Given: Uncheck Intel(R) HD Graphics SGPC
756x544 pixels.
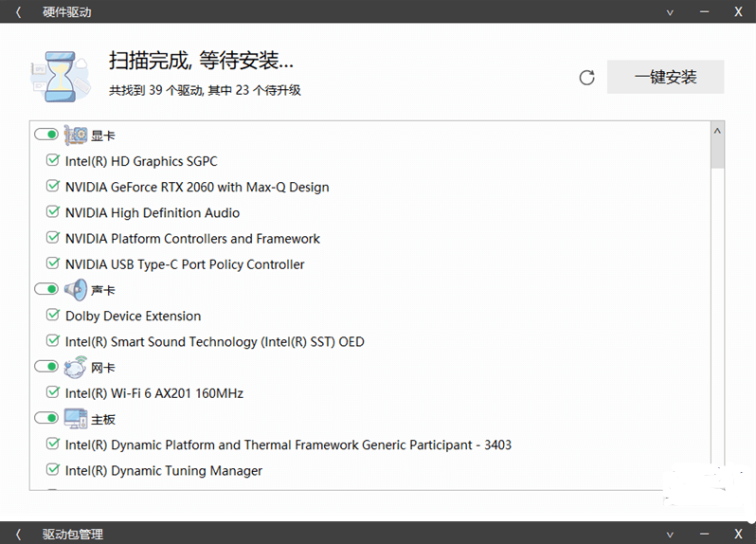Looking at the screenshot, I should (52, 160).
